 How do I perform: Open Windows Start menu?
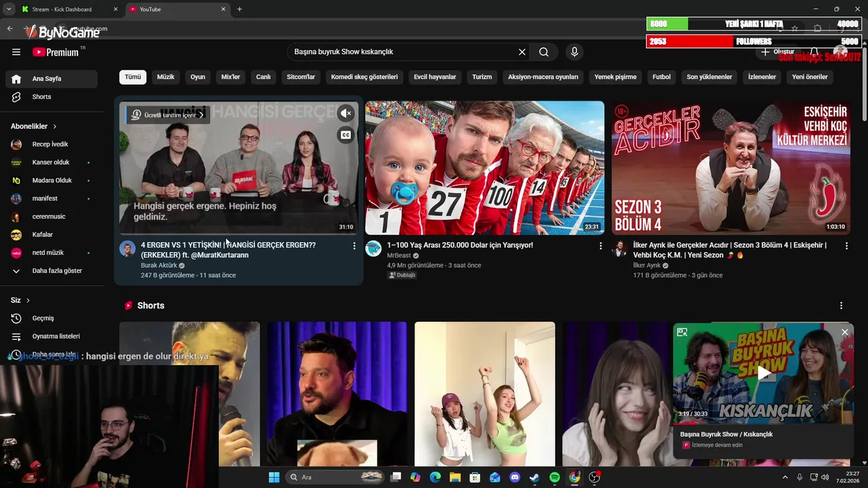click(x=274, y=477)
